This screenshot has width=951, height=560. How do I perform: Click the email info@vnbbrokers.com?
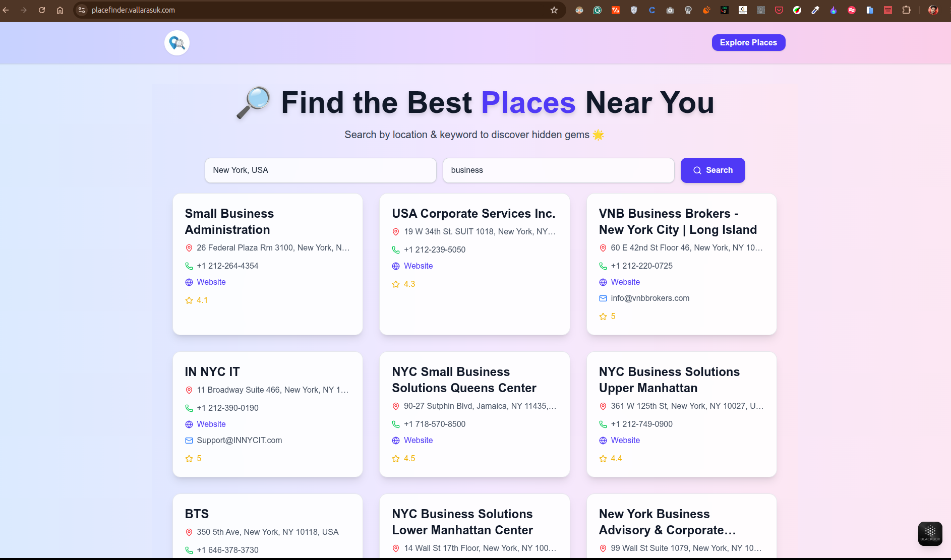click(x=650, y=298)
